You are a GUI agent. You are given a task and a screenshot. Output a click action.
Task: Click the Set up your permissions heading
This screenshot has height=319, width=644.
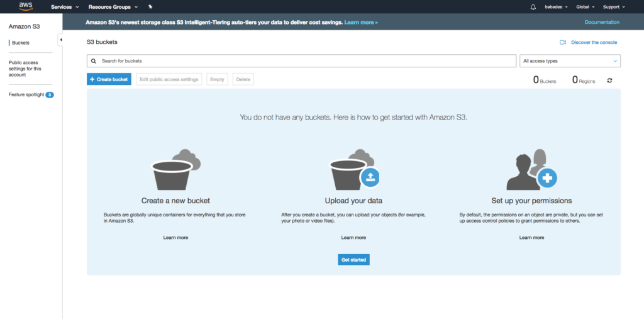pos(531,201)
